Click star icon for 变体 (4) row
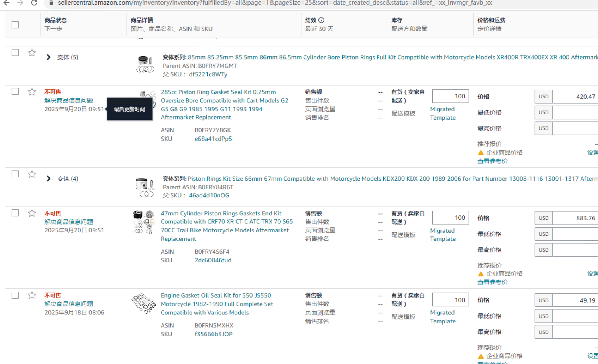598x364 pixels. pyautogui.click(x=32, y=174)
